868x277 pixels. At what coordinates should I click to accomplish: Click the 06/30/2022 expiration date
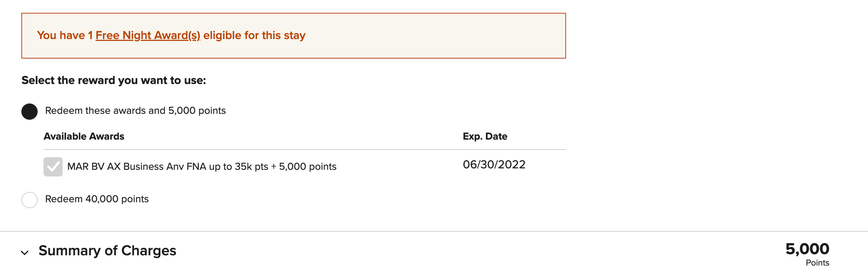tap(494, 165)
